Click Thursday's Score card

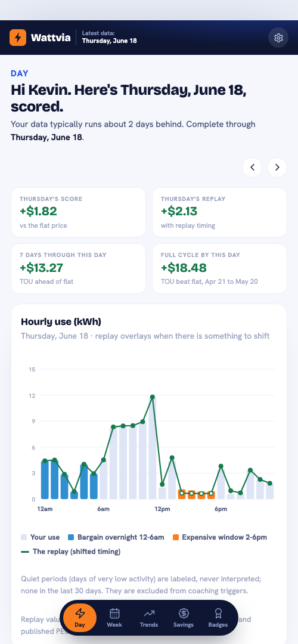point(79,212)
